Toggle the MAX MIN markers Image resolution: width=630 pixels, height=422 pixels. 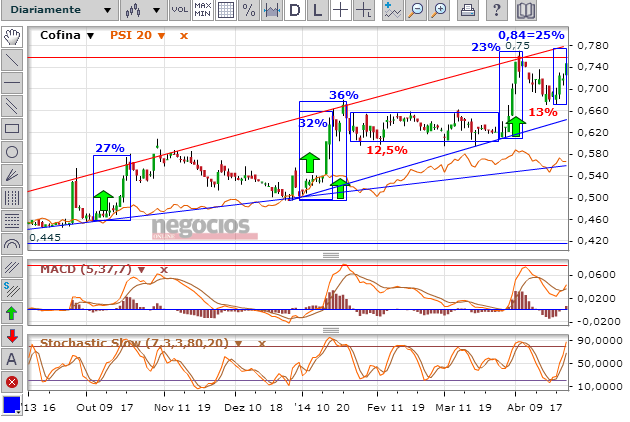click(x=202, y=10)
